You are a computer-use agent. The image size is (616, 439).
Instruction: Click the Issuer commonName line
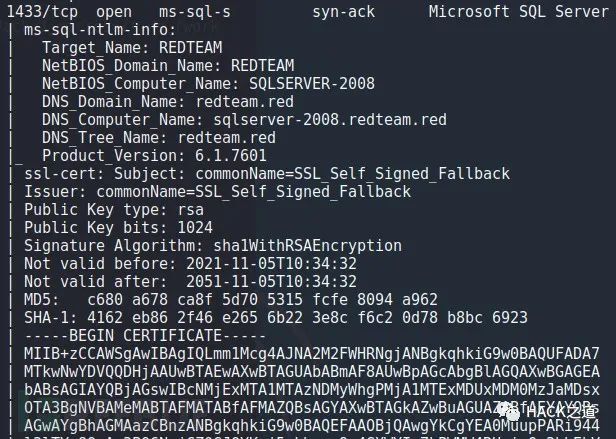coord(218,192)
